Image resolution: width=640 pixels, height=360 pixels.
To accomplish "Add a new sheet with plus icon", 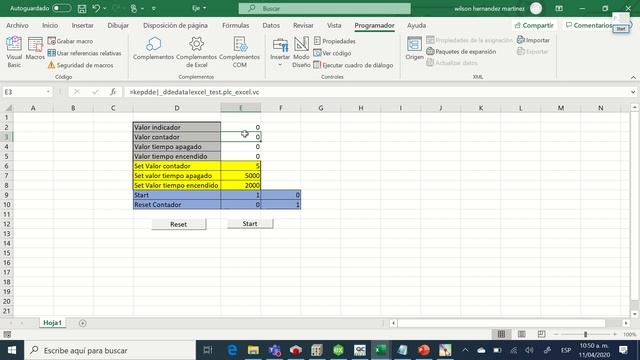I will (x=82, y=323).
